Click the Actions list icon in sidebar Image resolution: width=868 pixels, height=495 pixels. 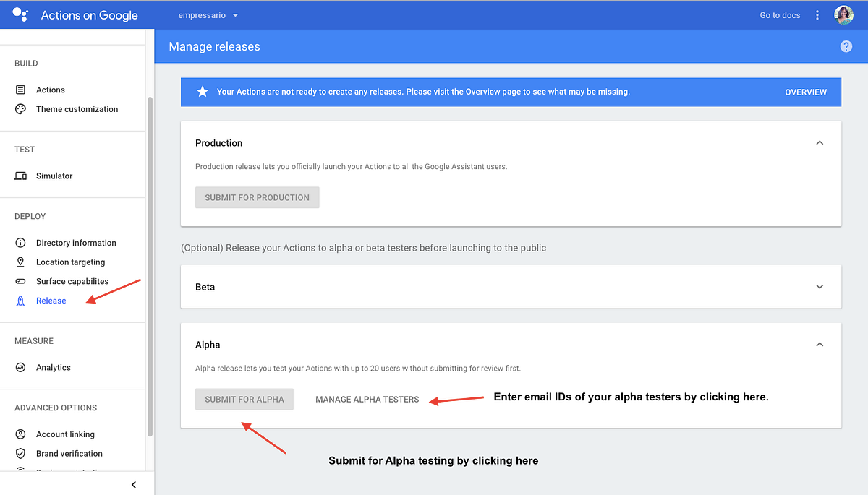tap(21, 90)
